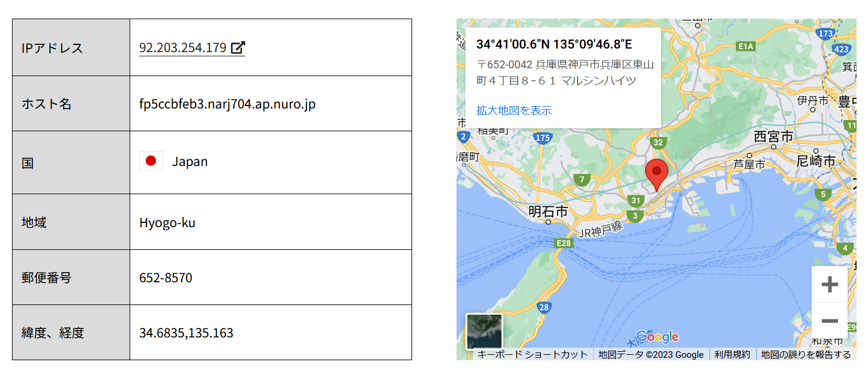Click the 地域 header cell
The width and height of the screenshot is (868, 368).
(x=71, y=222)
